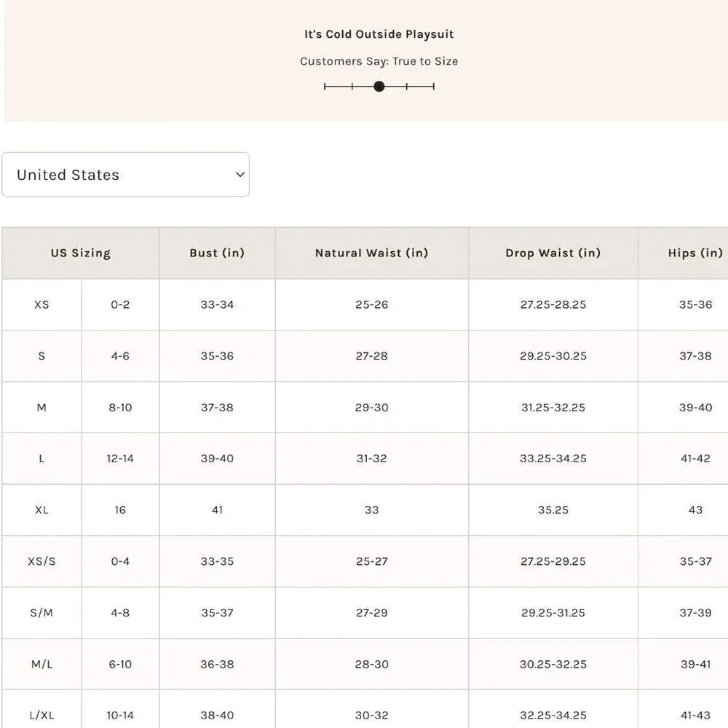This screenshot has height=728, width=728.
Task: Click the Customers Say: True to Size text
Action: (379, 61)
